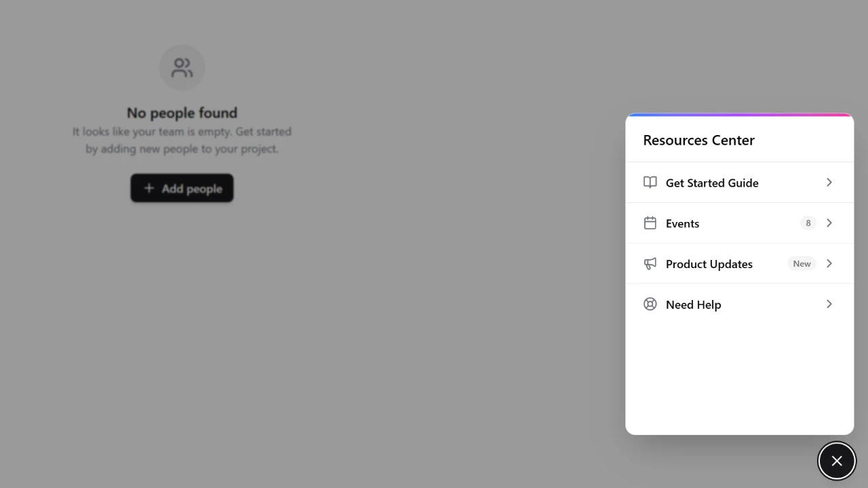Expand Need Help via the right chevron
Image resolution: width=868 pixels, height=488 pixels.
coord(829,304)
